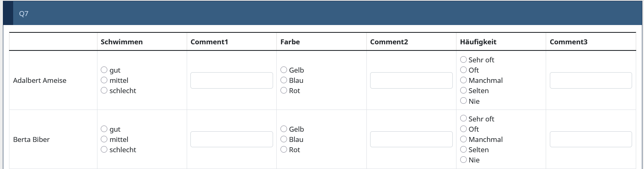Image resolution: width=644 pixels, height=169 pixels.
Task: Focus Comment1 field for Berta Biber
Action: coord(232,139)
